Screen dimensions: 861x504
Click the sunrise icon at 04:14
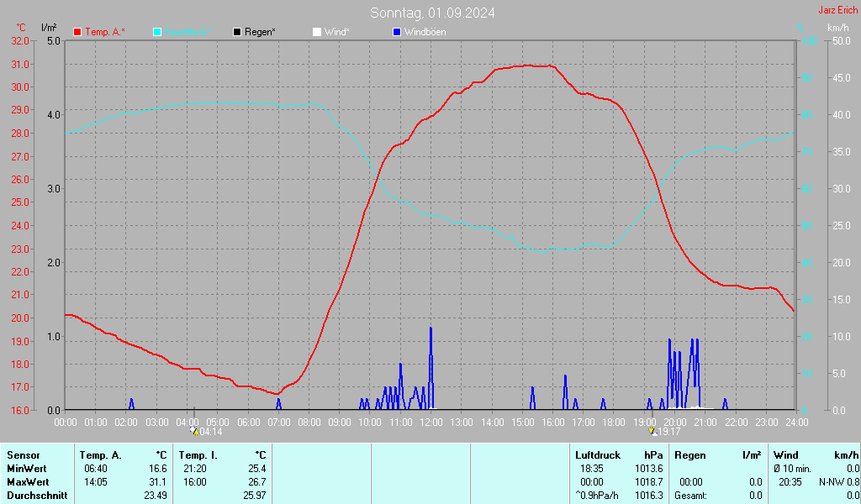(x=194, y=431)
